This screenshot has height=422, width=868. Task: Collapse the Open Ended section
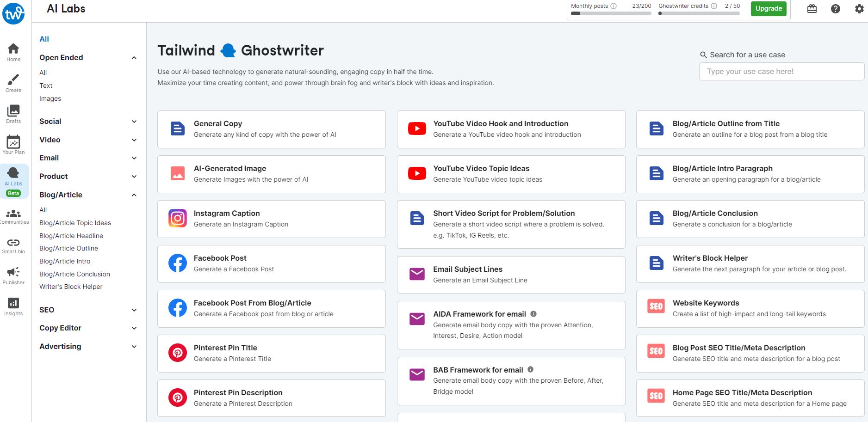134,58
